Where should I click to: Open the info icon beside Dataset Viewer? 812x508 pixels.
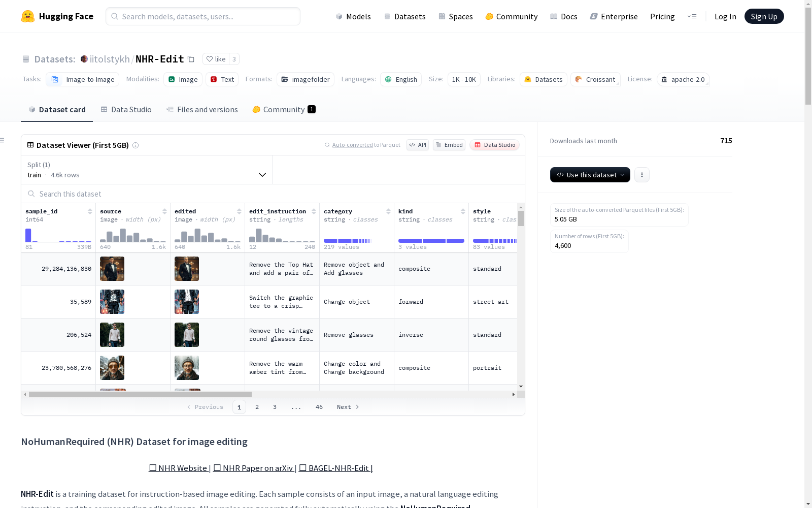coord(136,145)
